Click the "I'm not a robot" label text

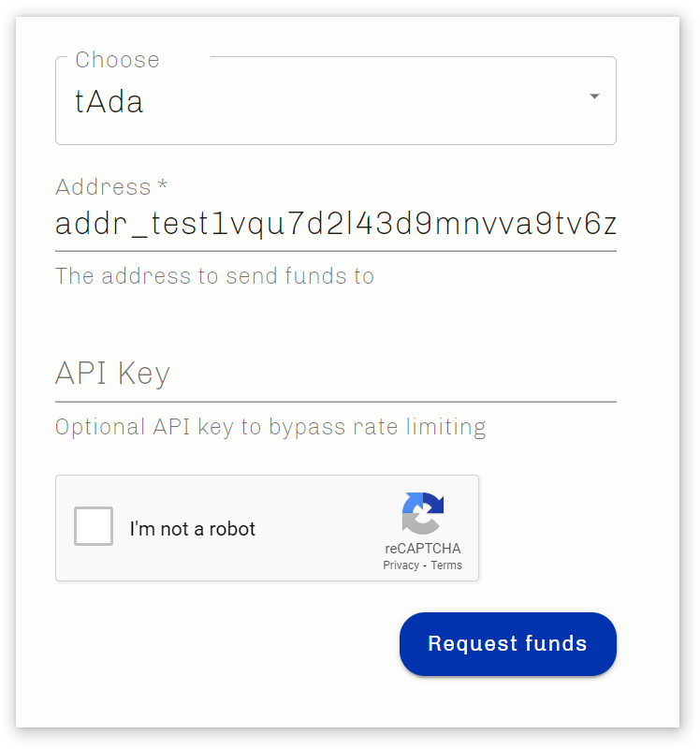(193, 529)
